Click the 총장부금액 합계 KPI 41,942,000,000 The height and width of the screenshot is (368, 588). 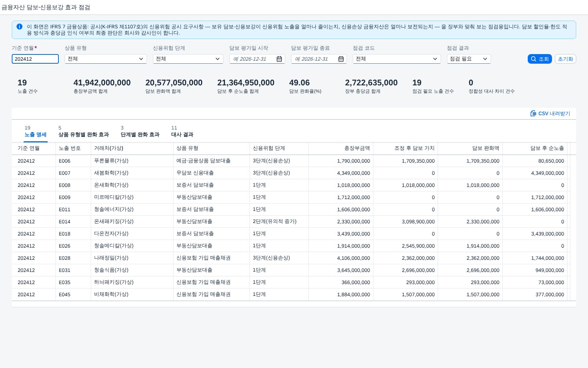(102, 83)
